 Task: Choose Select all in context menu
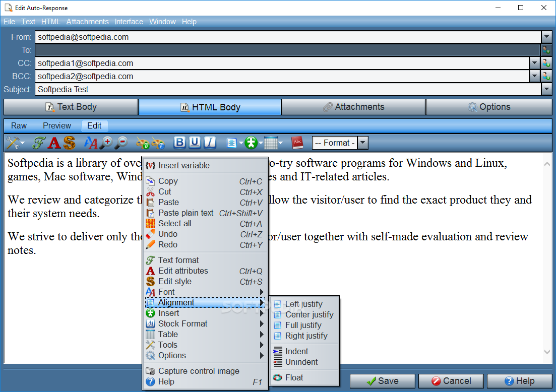click(x=205, y=224)
